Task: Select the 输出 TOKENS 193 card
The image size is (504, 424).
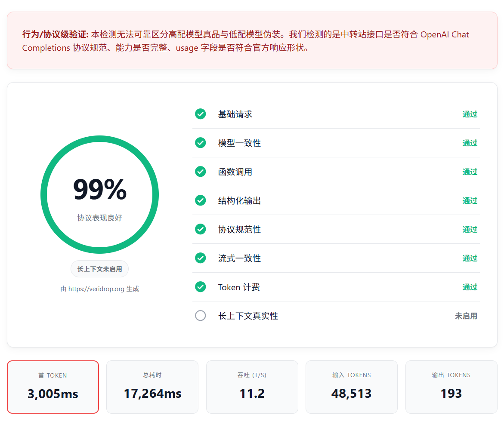Action: point(451,387)
